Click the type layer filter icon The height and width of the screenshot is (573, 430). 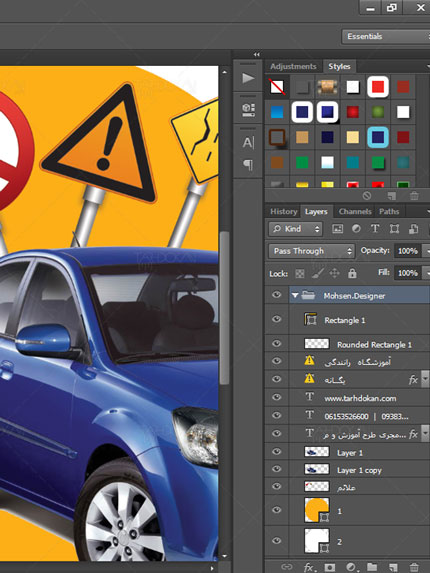[x=375, y=229]
